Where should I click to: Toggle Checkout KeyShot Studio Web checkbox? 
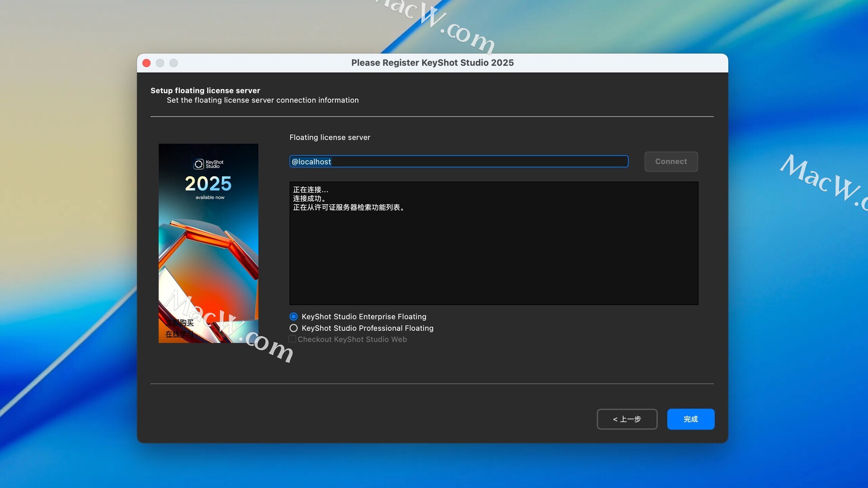292,339
